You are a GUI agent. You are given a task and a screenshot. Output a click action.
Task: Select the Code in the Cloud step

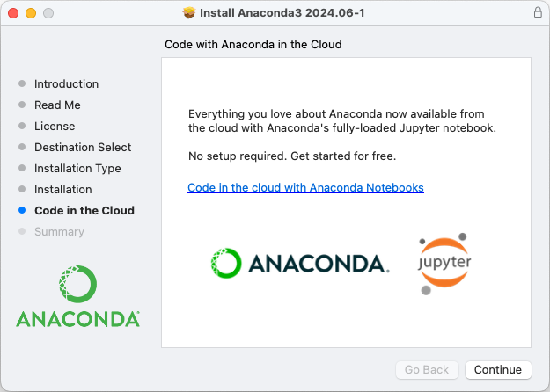tap(84, 211)
